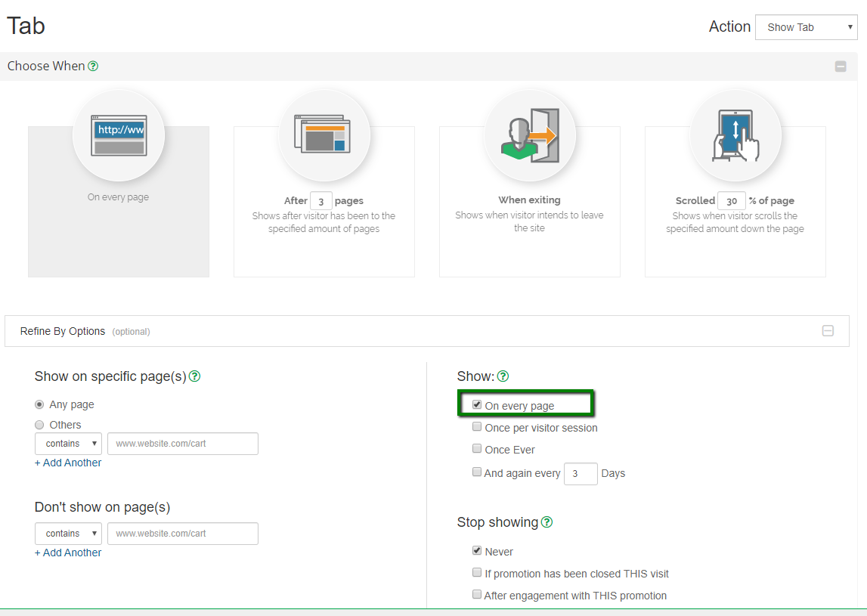Image resolution: width=867 pixels, height=616 pixels.
Task: Enable 'Once per visitor session' checkbox
Action: 477,427
